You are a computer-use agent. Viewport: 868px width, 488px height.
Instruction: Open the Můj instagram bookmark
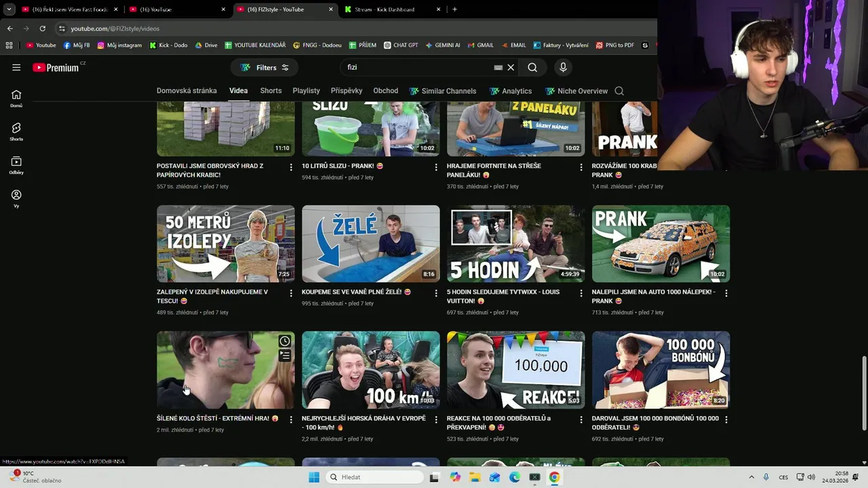click(119, 45)
